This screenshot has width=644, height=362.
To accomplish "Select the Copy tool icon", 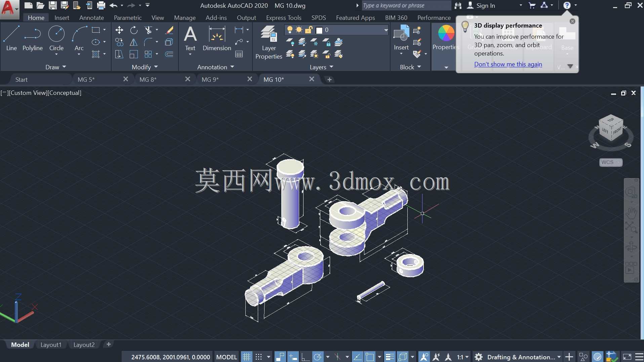I will pyautogui.click(x=119, y=42).
